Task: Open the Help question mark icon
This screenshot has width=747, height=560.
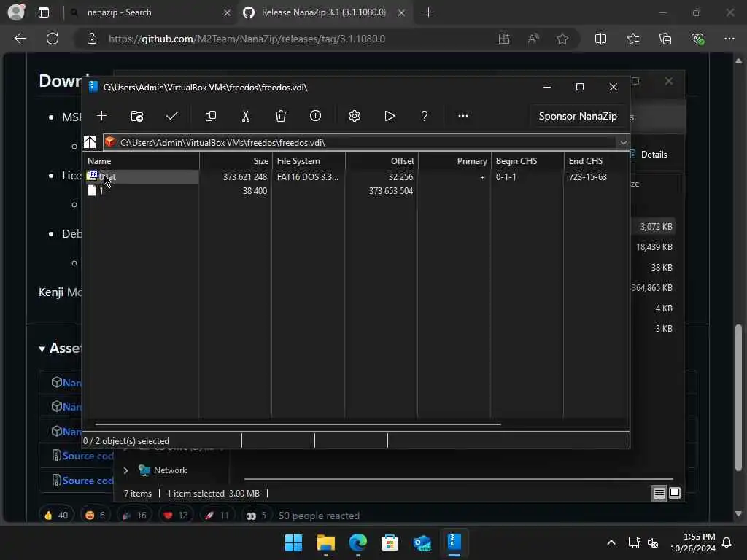Action: click(x=424, y=116)
